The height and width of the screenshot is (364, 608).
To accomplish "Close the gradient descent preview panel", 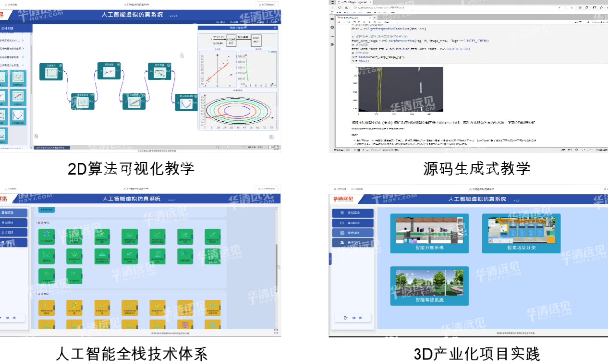I will click(x=275, y=28).
